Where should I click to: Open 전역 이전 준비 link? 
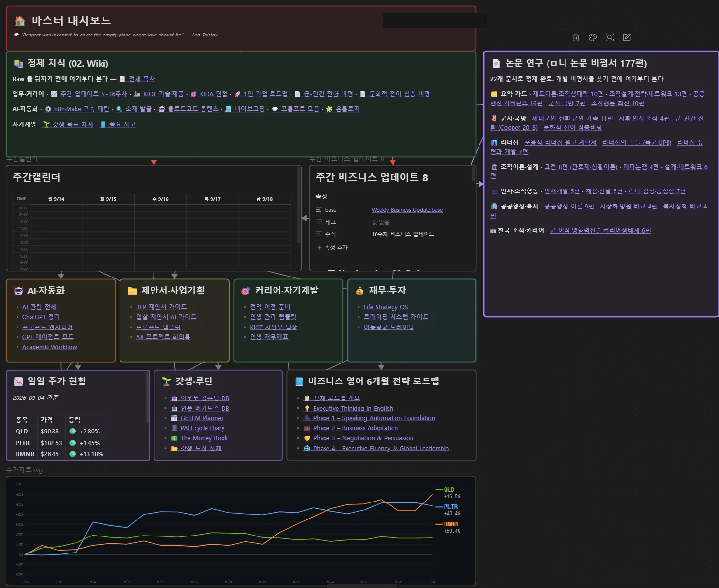[270, 307]
